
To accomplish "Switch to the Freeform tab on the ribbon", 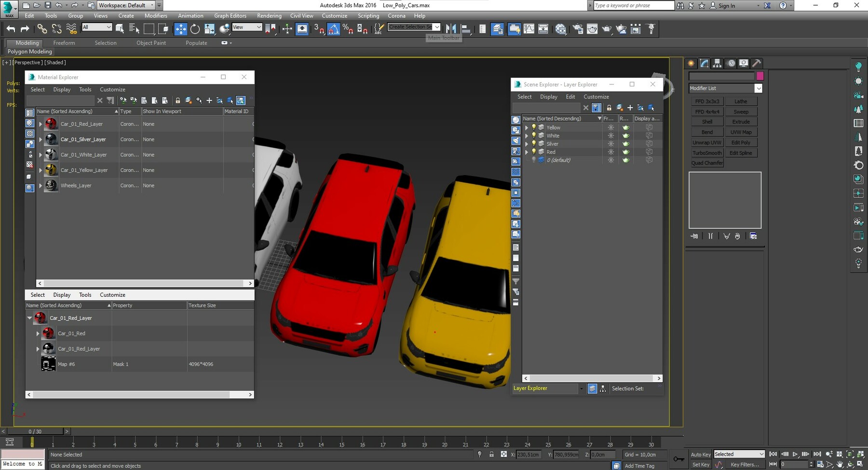I will point(64,43).
